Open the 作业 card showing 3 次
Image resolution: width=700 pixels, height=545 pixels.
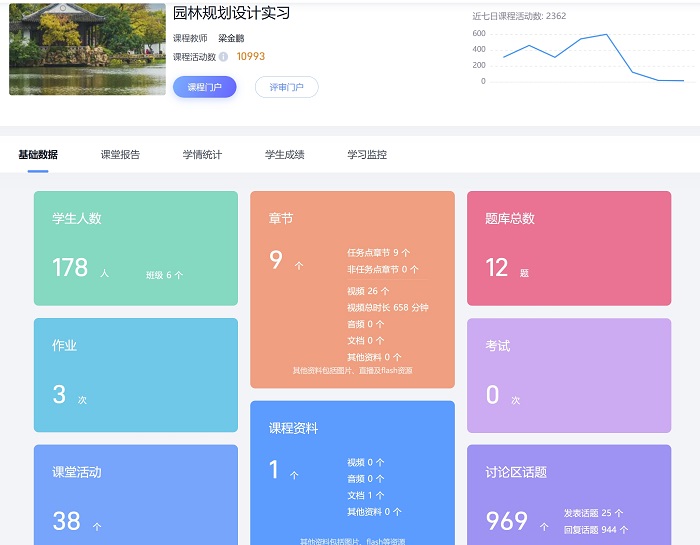pyautogui.click(x=136, y=375)
